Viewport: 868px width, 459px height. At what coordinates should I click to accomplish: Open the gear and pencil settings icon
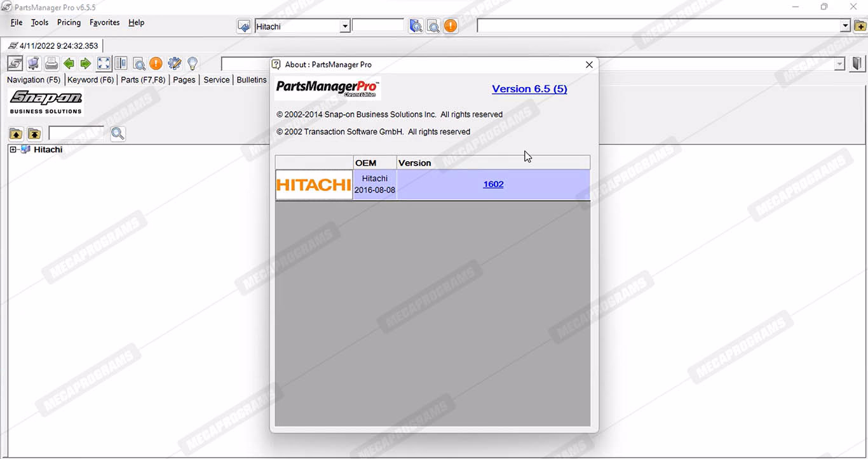(x=174, y=63)
